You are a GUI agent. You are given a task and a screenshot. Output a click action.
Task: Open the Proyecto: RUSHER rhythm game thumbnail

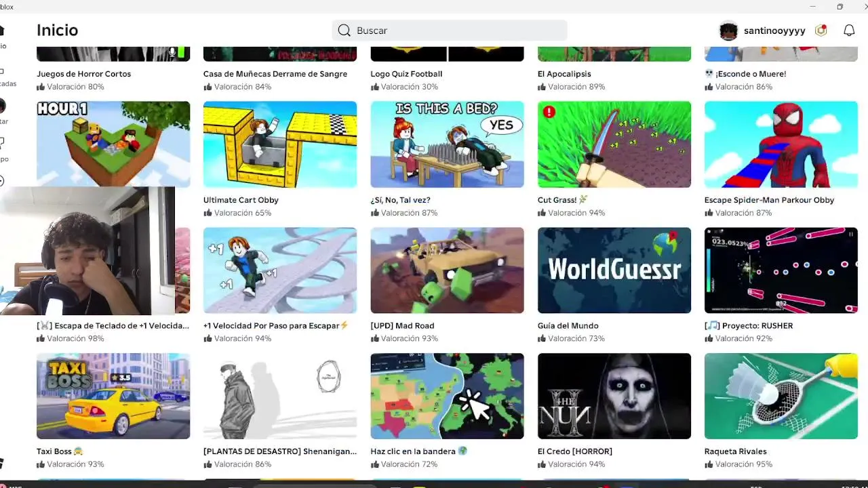pos(781,270)
